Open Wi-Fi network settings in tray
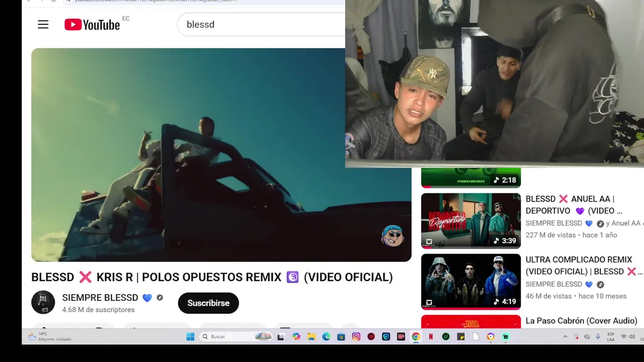644x362 pixels. (624, 337)
